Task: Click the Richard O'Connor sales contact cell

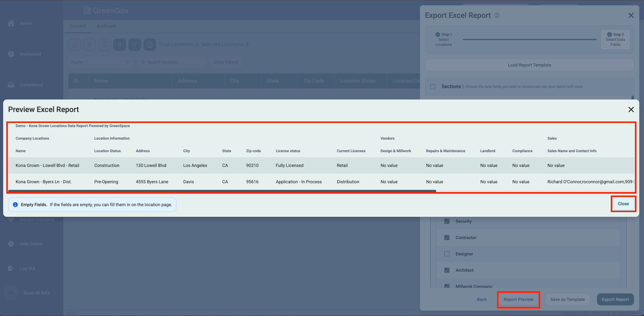Action: (591, 182)
